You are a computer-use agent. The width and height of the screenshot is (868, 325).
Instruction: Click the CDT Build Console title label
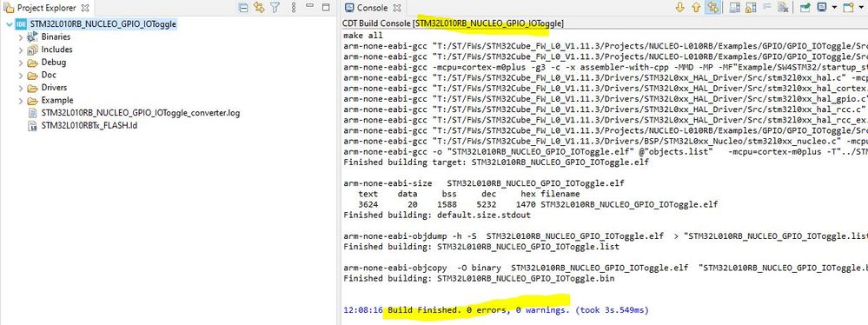454,23
